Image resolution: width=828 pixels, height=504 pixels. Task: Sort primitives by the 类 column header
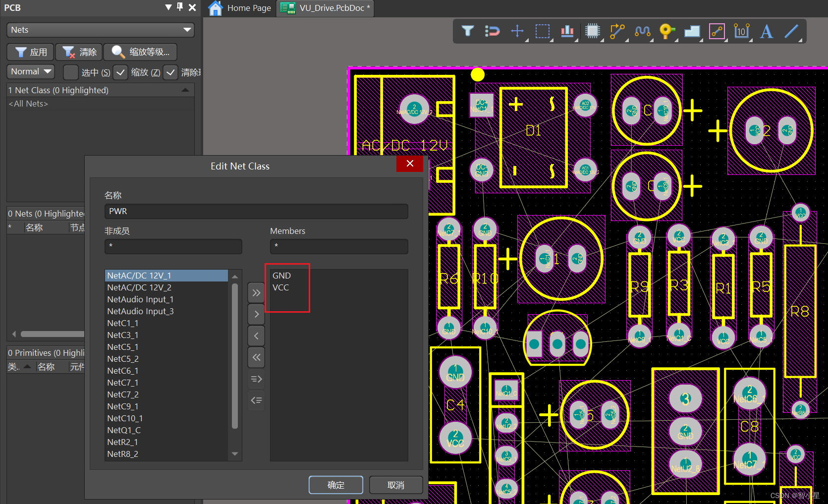point(20,367)
